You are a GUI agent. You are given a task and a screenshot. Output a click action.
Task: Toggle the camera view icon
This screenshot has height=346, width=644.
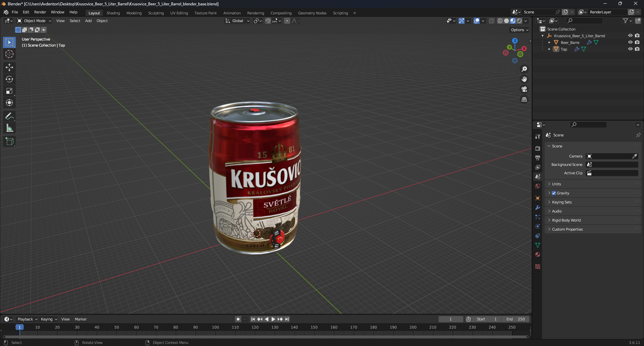coord(524,89)
